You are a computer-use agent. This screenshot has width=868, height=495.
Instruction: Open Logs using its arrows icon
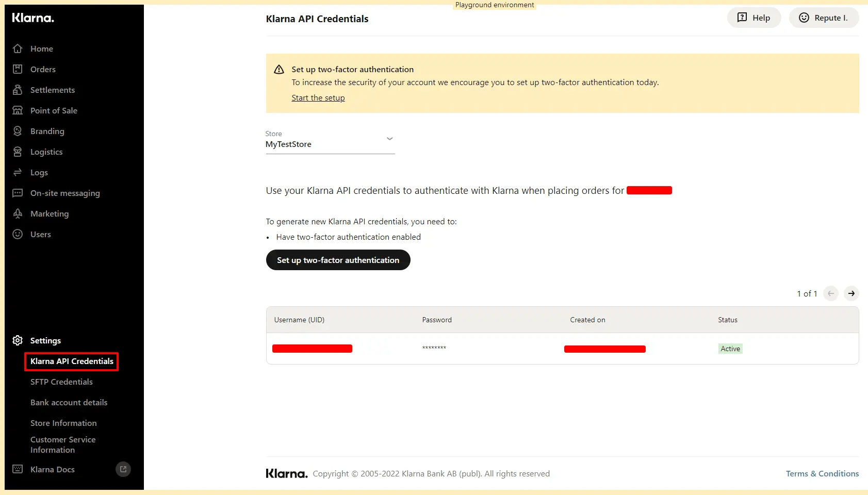[x=18, y=172]
